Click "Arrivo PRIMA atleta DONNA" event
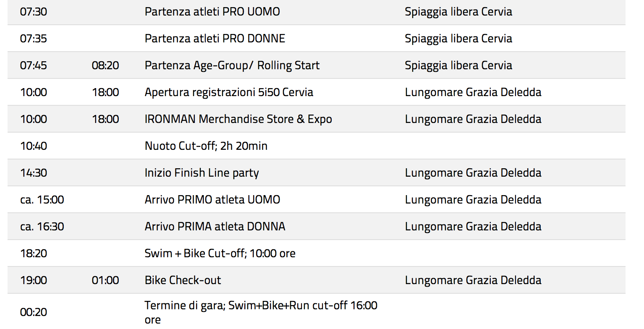Viewport: 644px width, 329px height. pyautogui.click(x=215, y=227)
